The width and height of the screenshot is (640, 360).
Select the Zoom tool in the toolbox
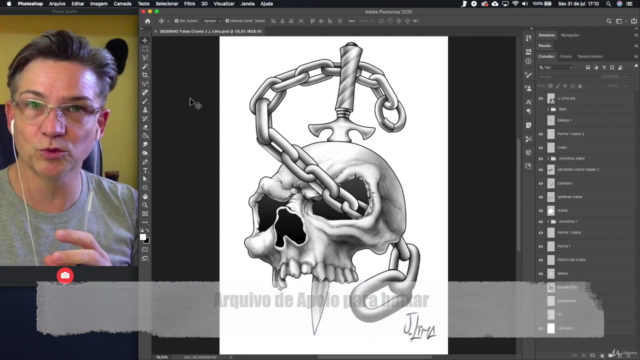point(145,205)
